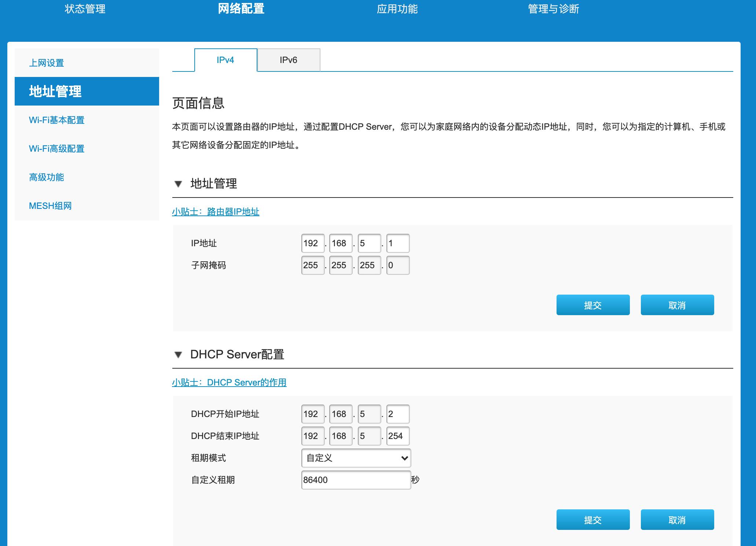Open the 路由器IP地址 tips link
The height and width of the screenshot is (546, 756).
216,211
